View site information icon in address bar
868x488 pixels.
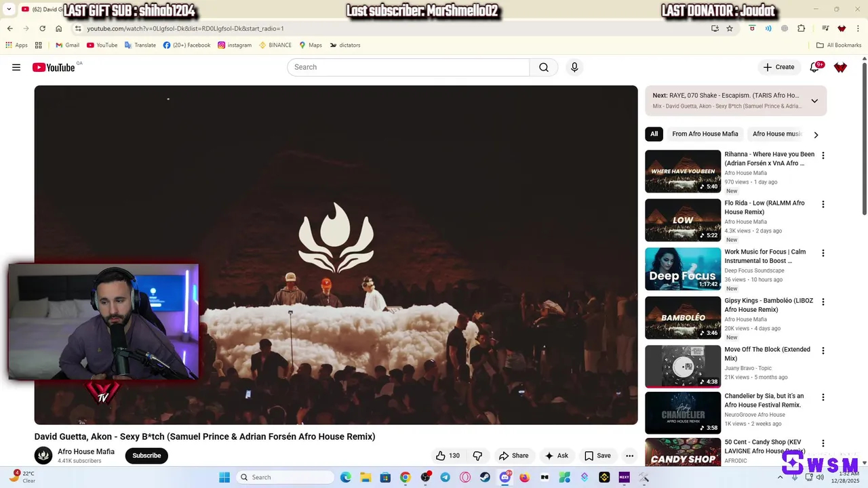pyautogui.click(x=78, y=28)
